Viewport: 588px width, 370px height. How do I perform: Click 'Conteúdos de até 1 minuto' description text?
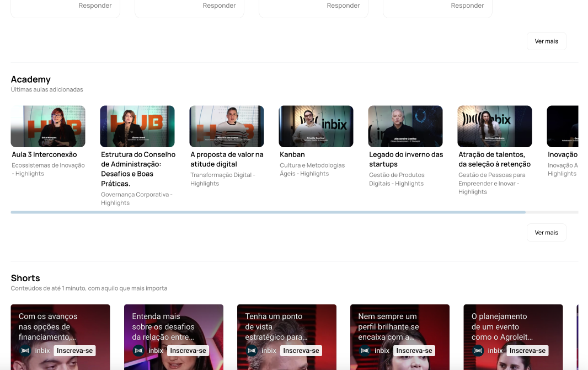coord(89,288)
